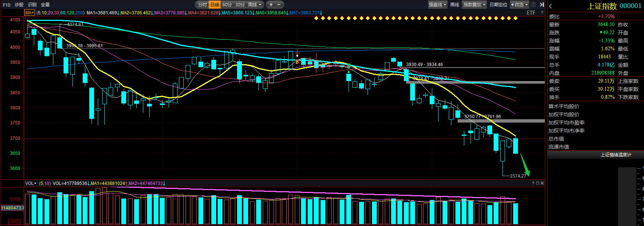The width and height of the screenshot is (644, 226).
Task: Open the help question mark icon in the top toolbar
Action: coord(533,5)
